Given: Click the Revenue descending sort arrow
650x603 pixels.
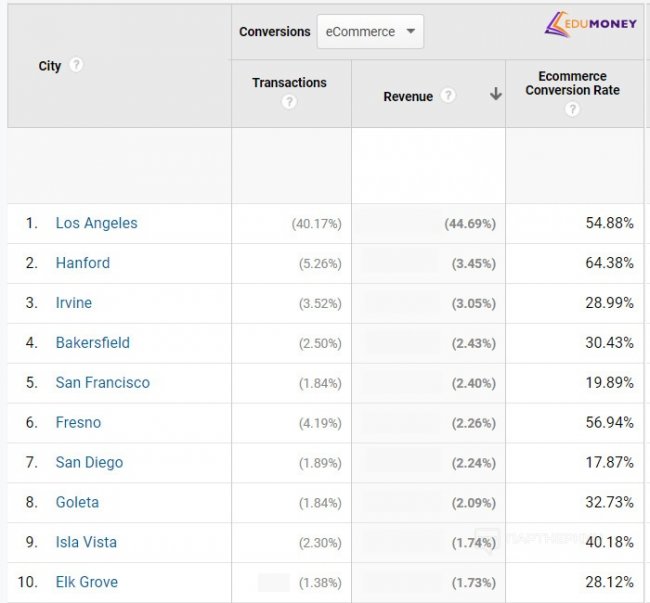Looking at the screenshot, I should click(x=495, y=96).
